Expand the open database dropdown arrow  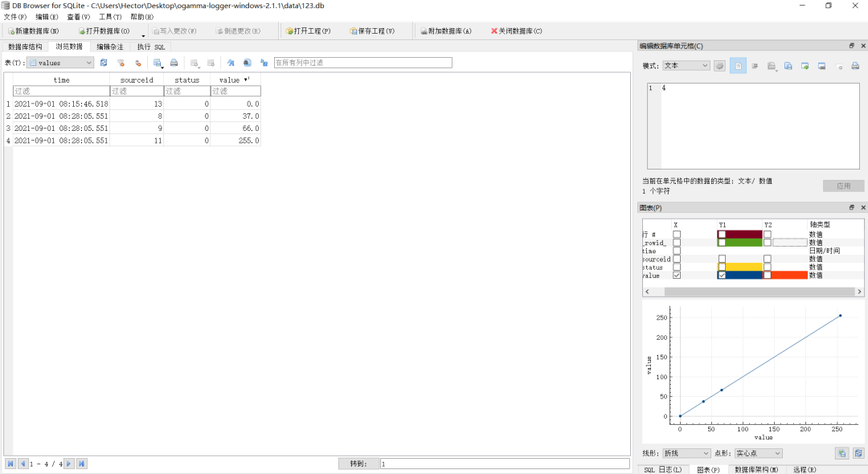coord(143,35)
